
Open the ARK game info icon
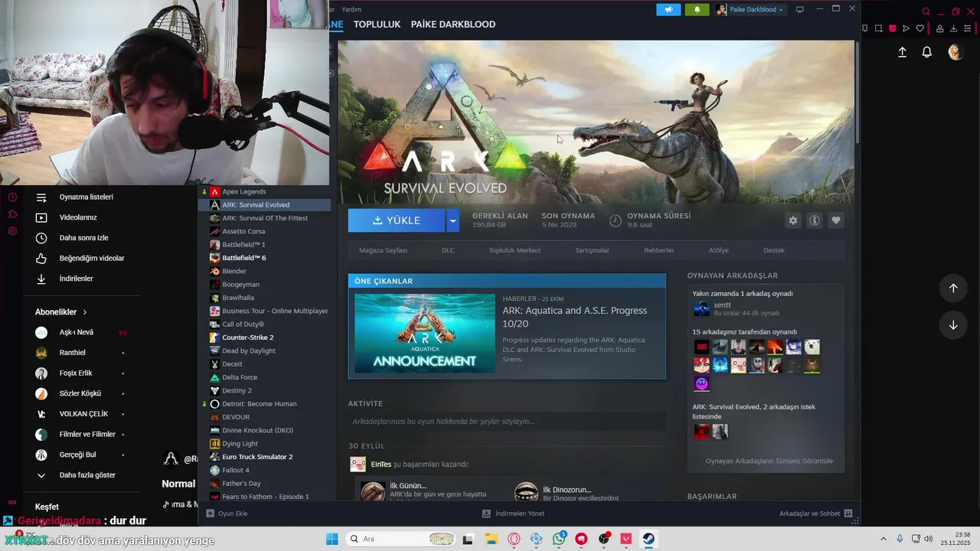[815, 220]
